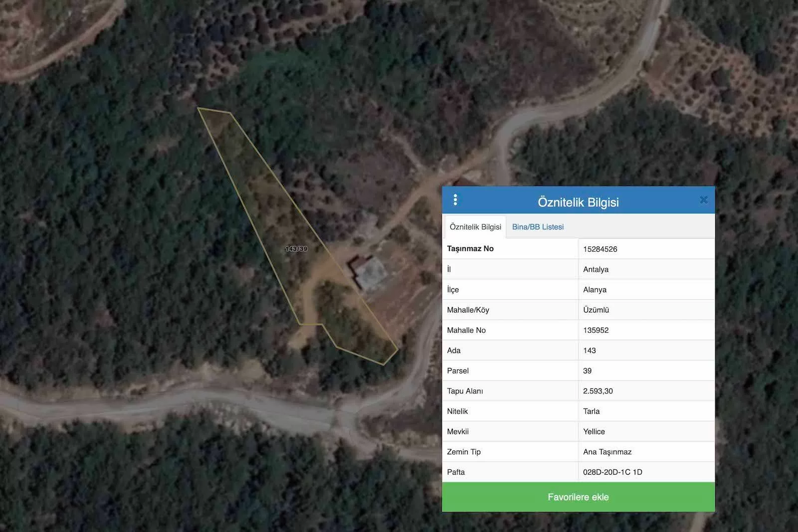The width and height of the screenshot is (798, 532).
Task: Close the Öznitelik Bilgisi panel
Action: (x=703, y=200)
